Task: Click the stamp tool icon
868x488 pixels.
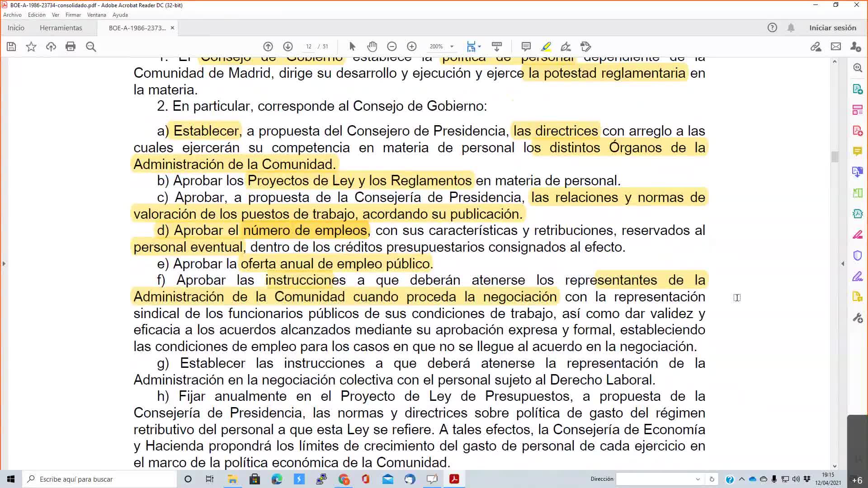Action: pyautogui.click(x=585, y=47)
